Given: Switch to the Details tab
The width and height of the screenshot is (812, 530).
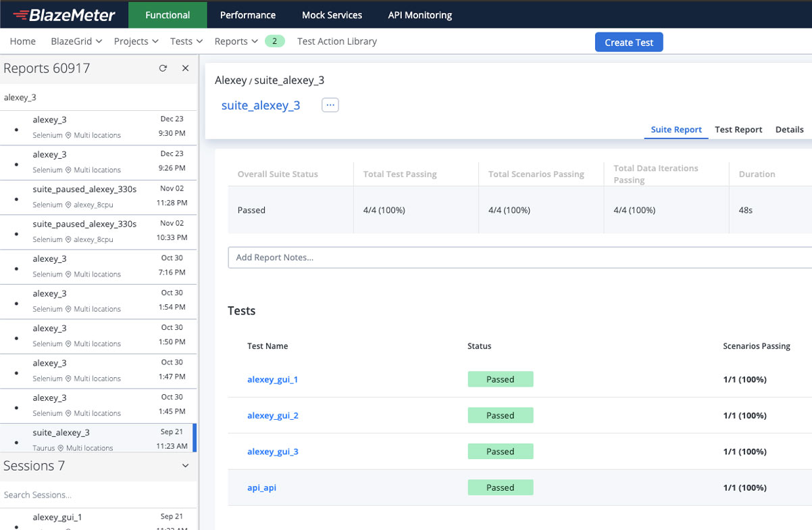Looking at the screenshot, I should pyautogui.click(x=789, y=129).
